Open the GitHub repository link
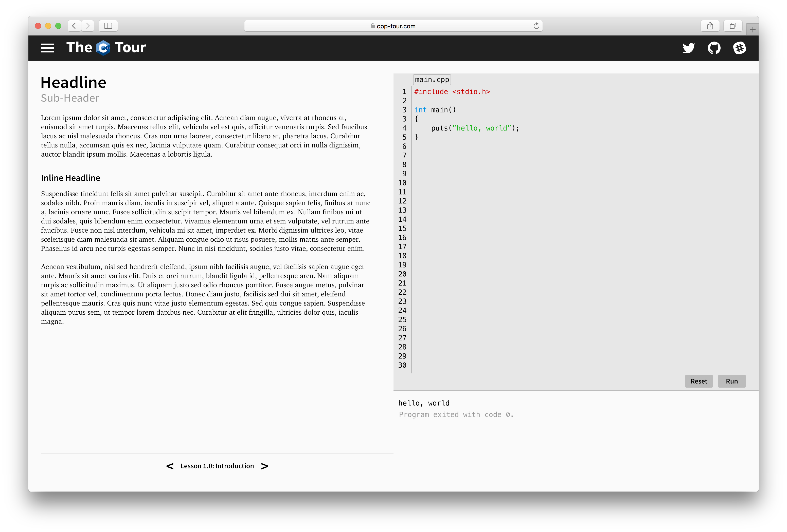This screenshot has height=532, width=787. (714, 48)
